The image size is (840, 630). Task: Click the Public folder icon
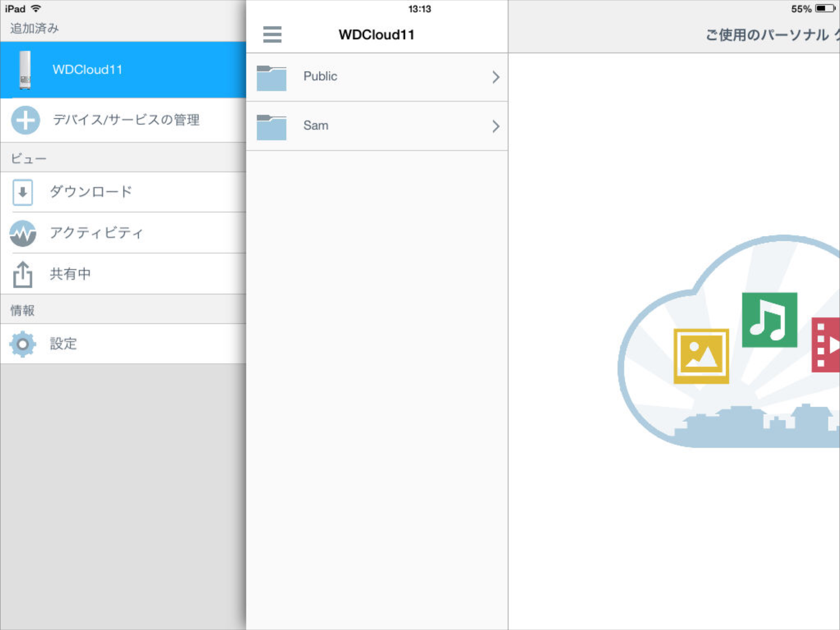tap(271, 78)
